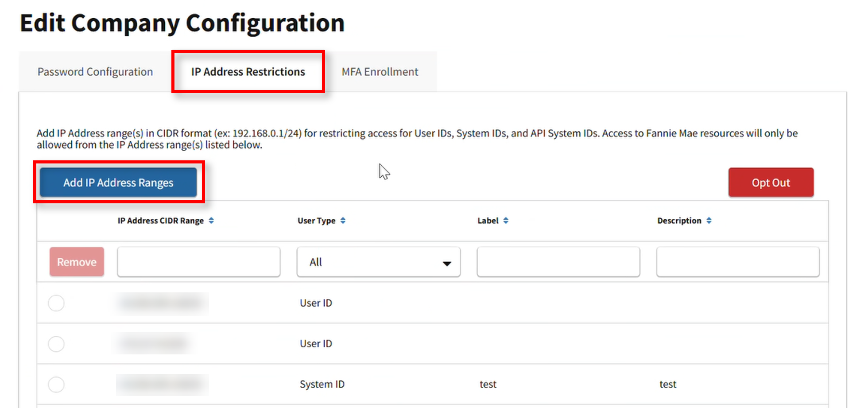Sort by User Type arrows
The width and height of the screenshot is (868, 408).
coord(343,221)
